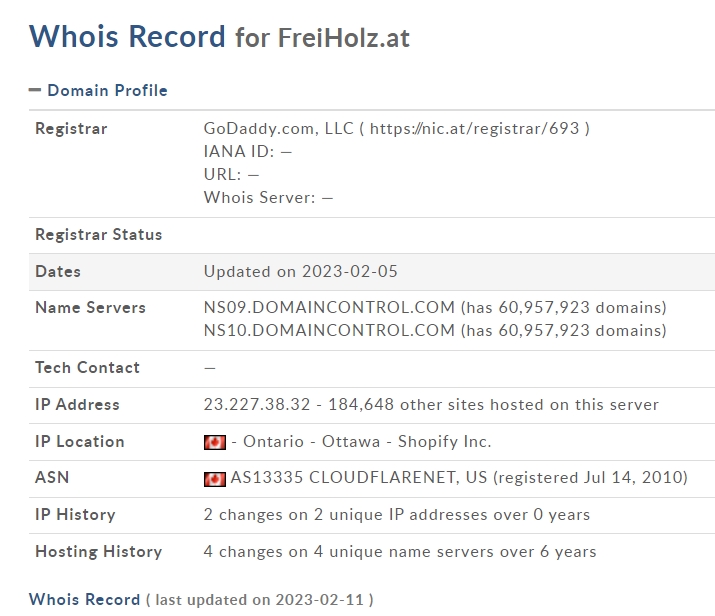Click the minus icon beside Domain Profile
This screenshot has width=715, height=616.
pyautogui.click(x=35, y=90)
